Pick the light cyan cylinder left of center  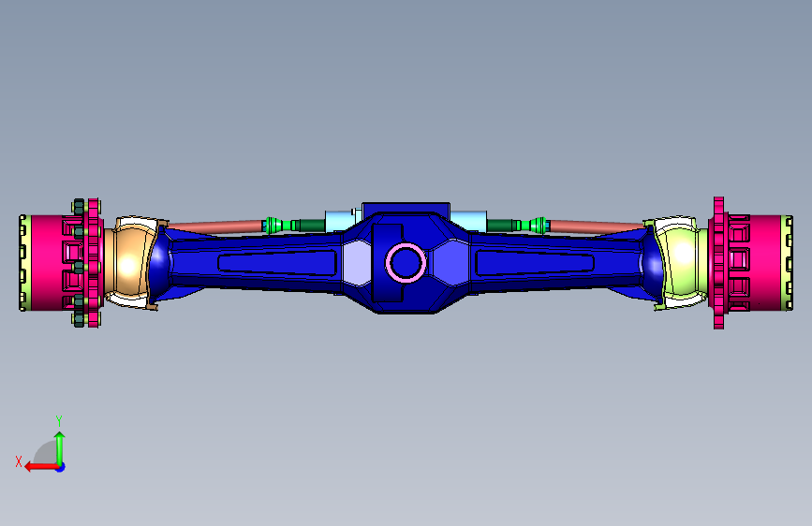click(340, 221)
